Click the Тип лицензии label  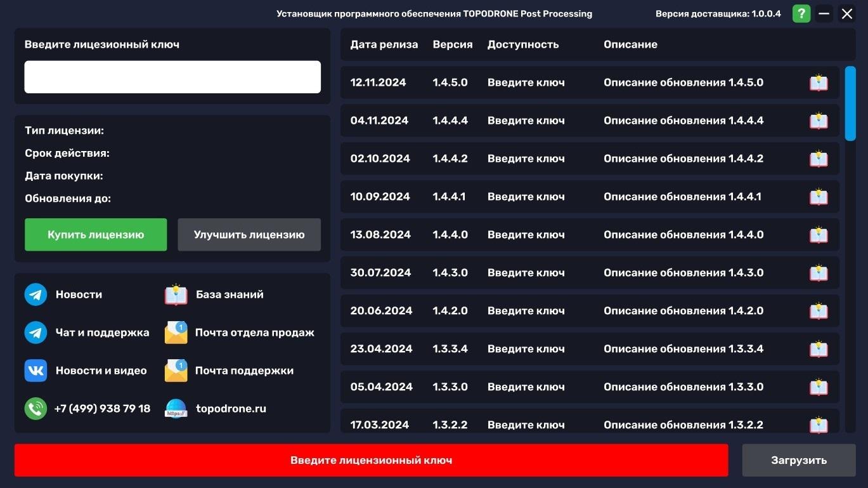pos(64,131)
